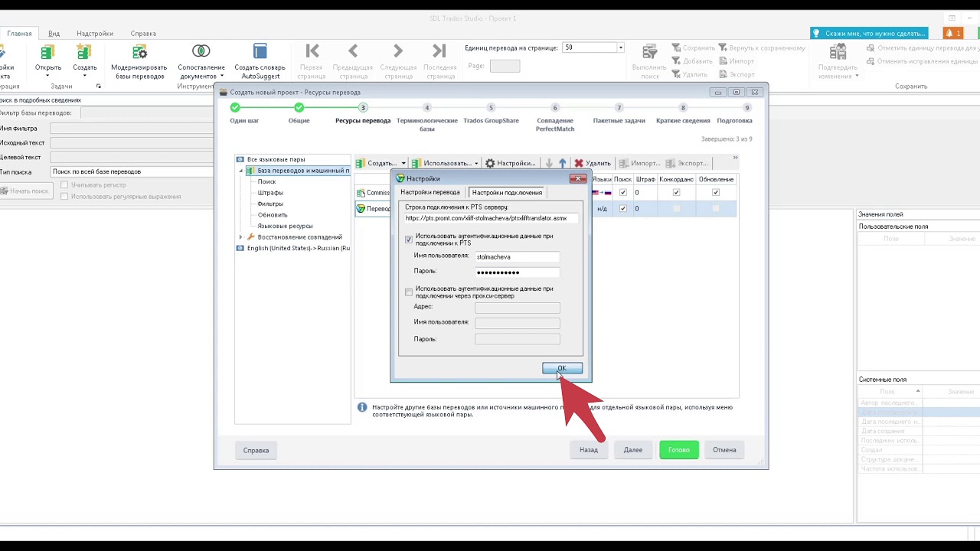Click the Далее button
The width and height of the screenshot is (980, 551).
633,450
